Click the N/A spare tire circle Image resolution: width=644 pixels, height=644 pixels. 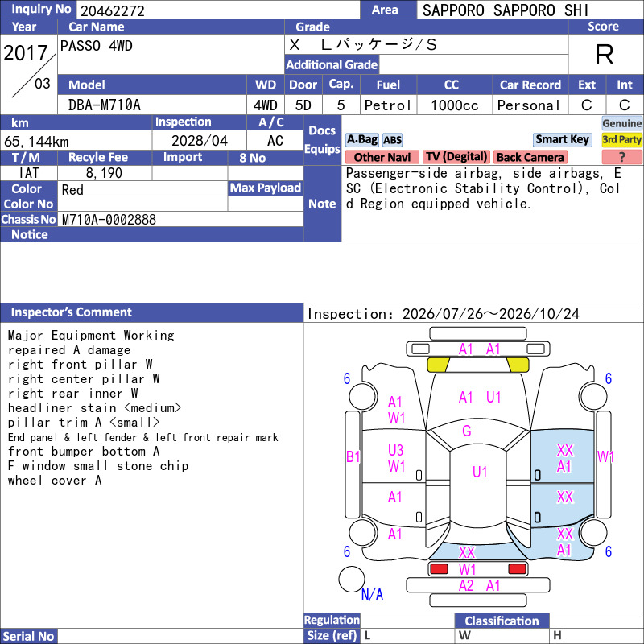(x=352, y=579)
